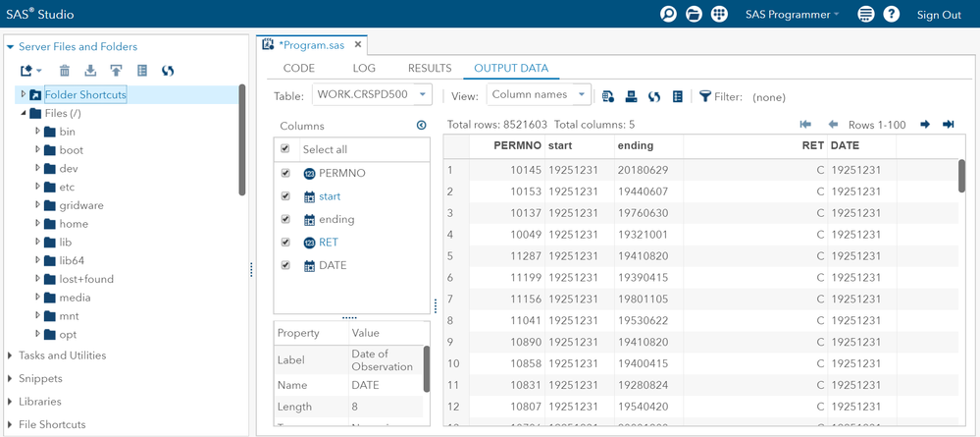The height and width of the screenshot is (437, 980).
Task: Open the View Column names dropdown
Action: coord(539,95)
